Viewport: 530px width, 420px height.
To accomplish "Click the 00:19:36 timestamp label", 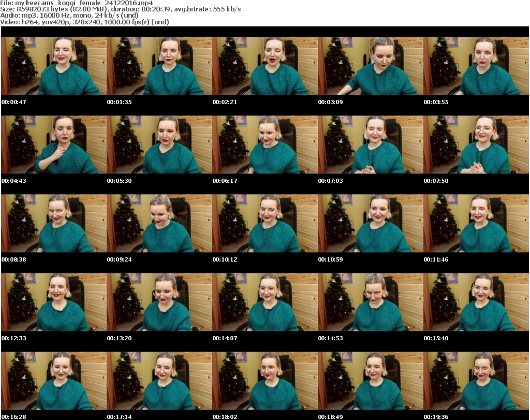I will pyautogui.click(x=436, y=417).
